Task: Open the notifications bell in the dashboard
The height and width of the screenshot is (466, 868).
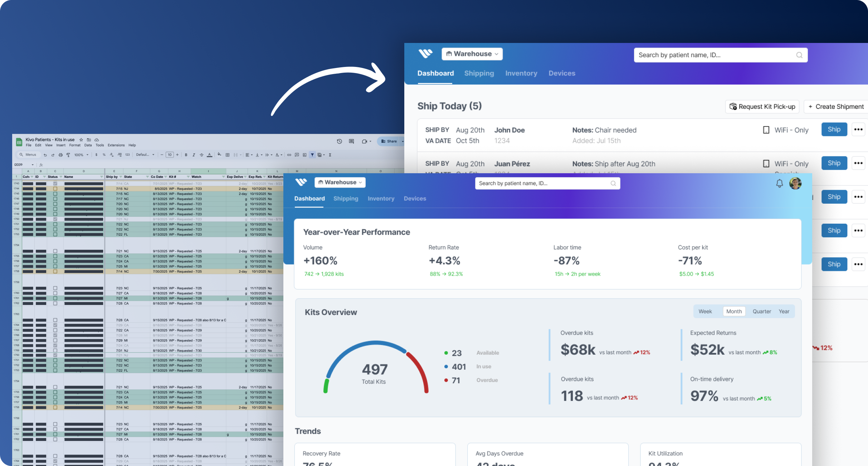Action: coord(780,183)
